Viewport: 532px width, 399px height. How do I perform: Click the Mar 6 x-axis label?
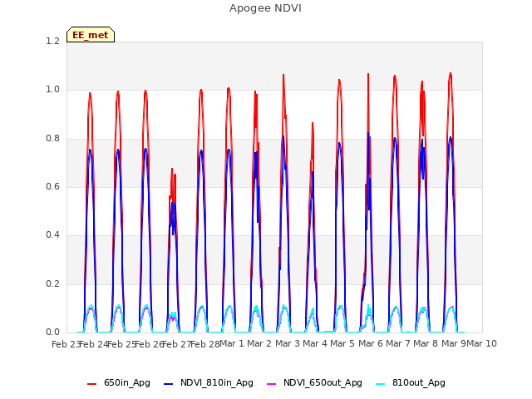point(371,343)
